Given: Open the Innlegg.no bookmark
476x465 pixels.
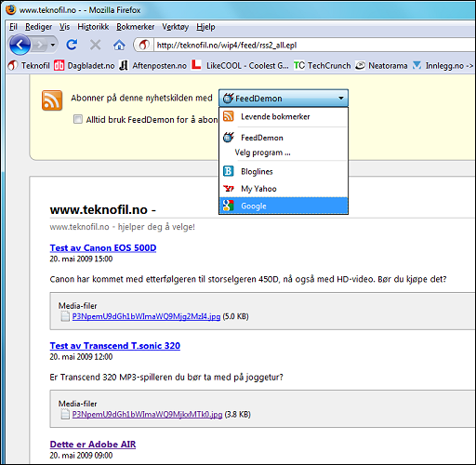Looking at the screenshot, I should pyautogui.click(x=443, y=66).
